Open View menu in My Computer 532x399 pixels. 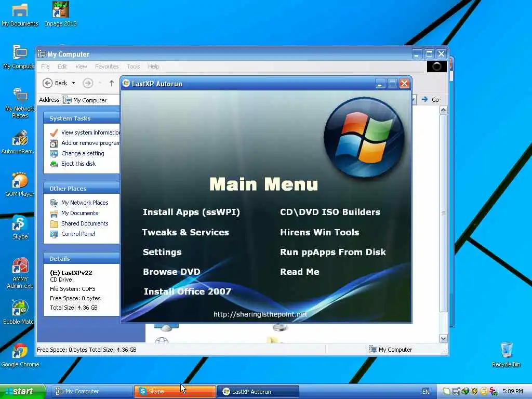click(x=81, y=66)
